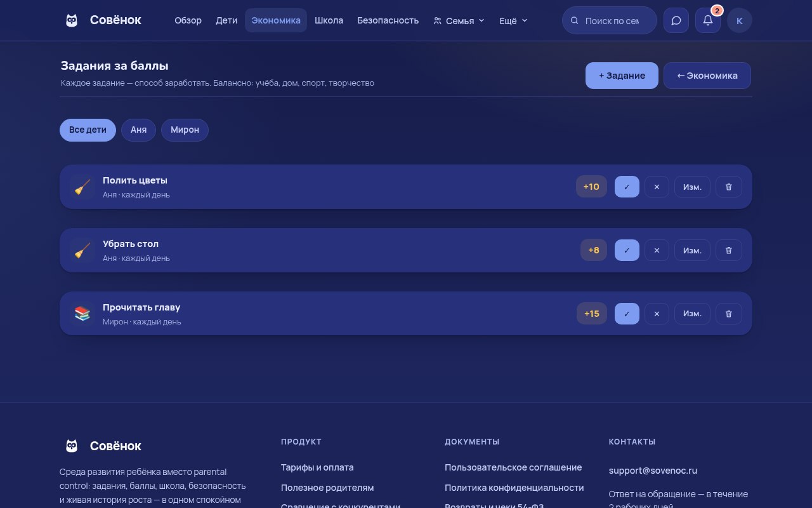
Task: Mark Прочитать главу as done with checkmark
Action: (627, 314)
